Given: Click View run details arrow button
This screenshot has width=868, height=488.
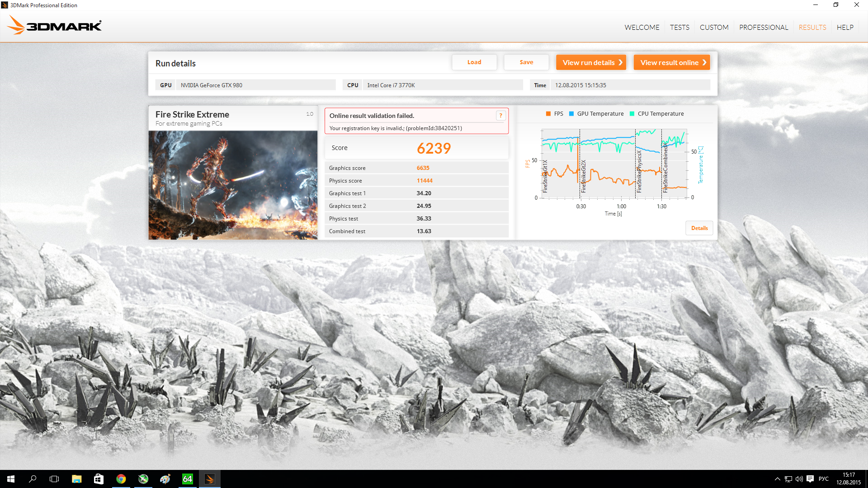Looking at the screenshot, I should 591,62.
